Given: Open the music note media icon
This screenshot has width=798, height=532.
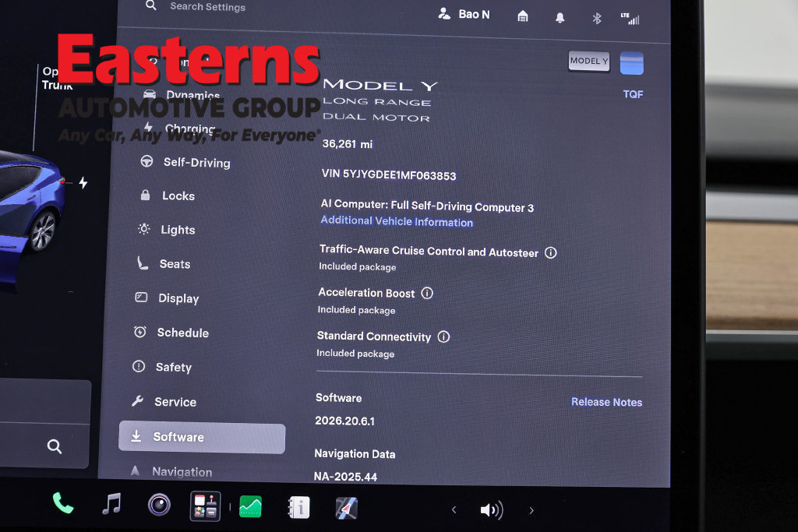Looking at the screenshot, I should (x=111, y=504).
